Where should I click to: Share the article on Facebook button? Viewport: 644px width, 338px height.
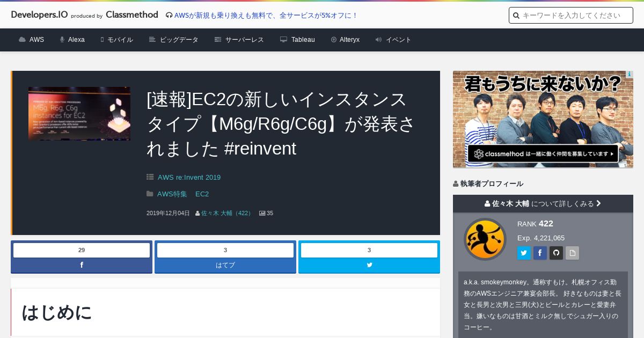pyautogui.click(x=82, y=265)
